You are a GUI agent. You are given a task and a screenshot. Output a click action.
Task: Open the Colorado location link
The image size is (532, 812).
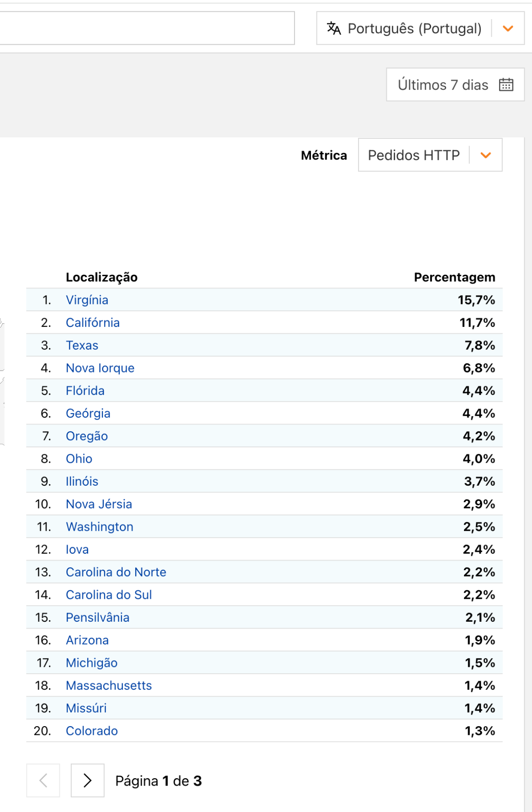[x=92, y=731]
